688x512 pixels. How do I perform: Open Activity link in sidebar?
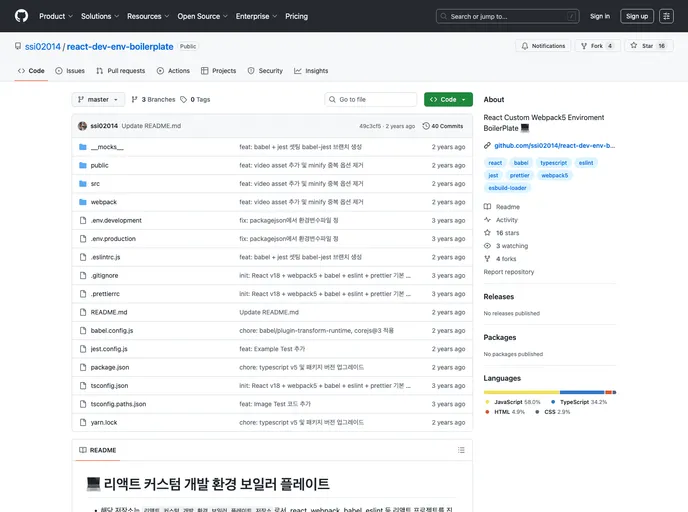501,220
